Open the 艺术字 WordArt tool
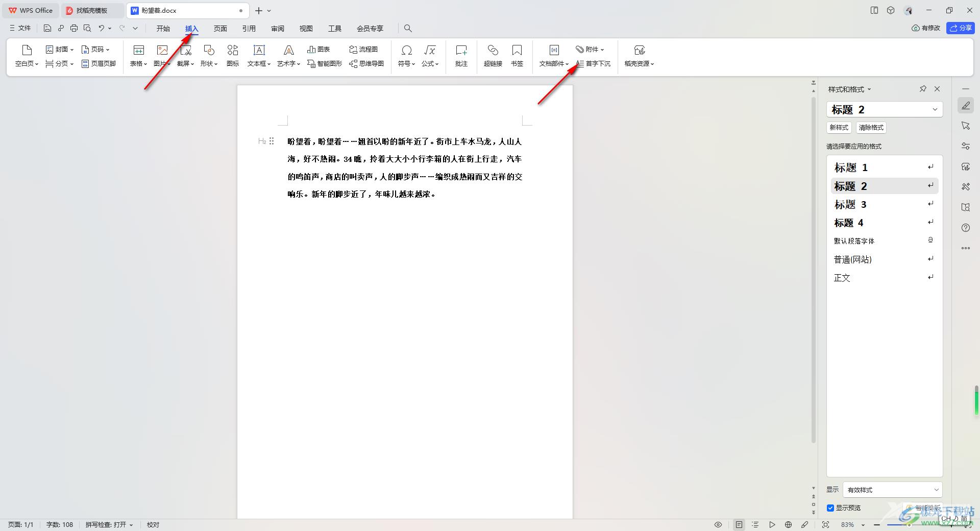Viewport: 980px width, 531px height. pos(288,56)
